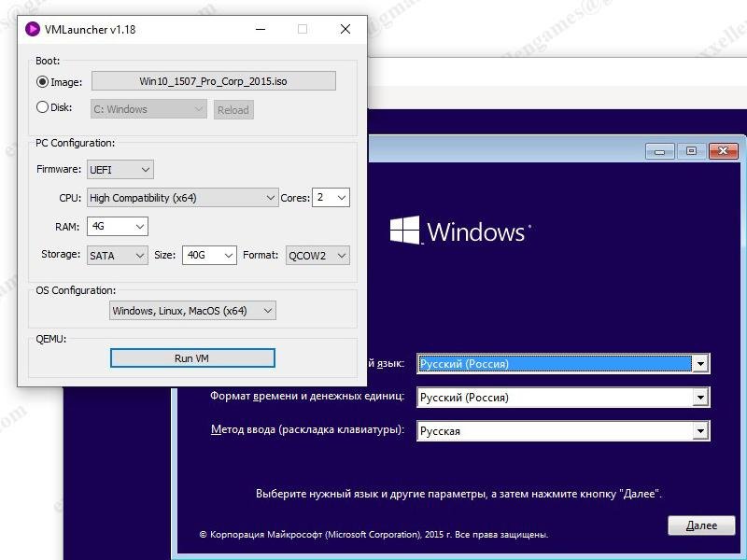Click the Reload button
This screenshot has height=560, width=747.
click(233, 110)
